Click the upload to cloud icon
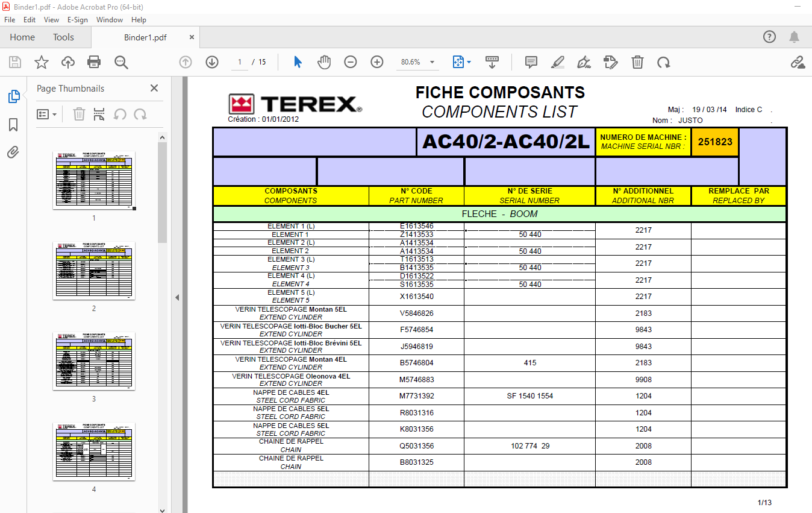812x513 pixels. [67, 62]
